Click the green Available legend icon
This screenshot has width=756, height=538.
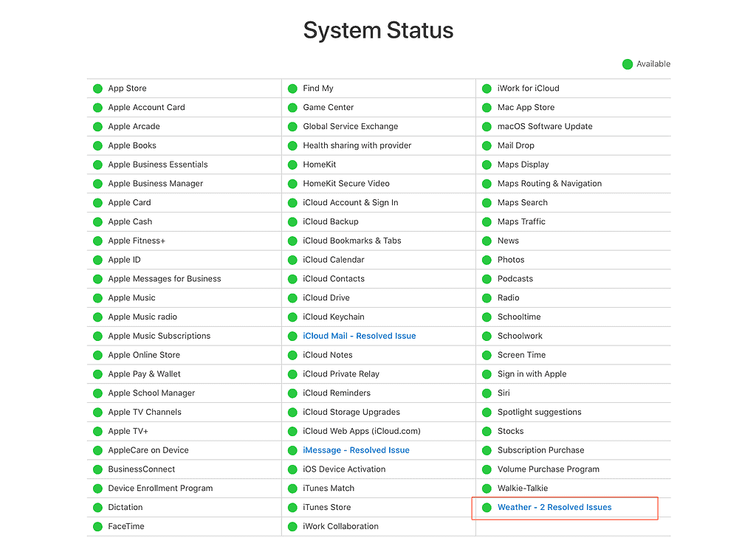(628, 64)
